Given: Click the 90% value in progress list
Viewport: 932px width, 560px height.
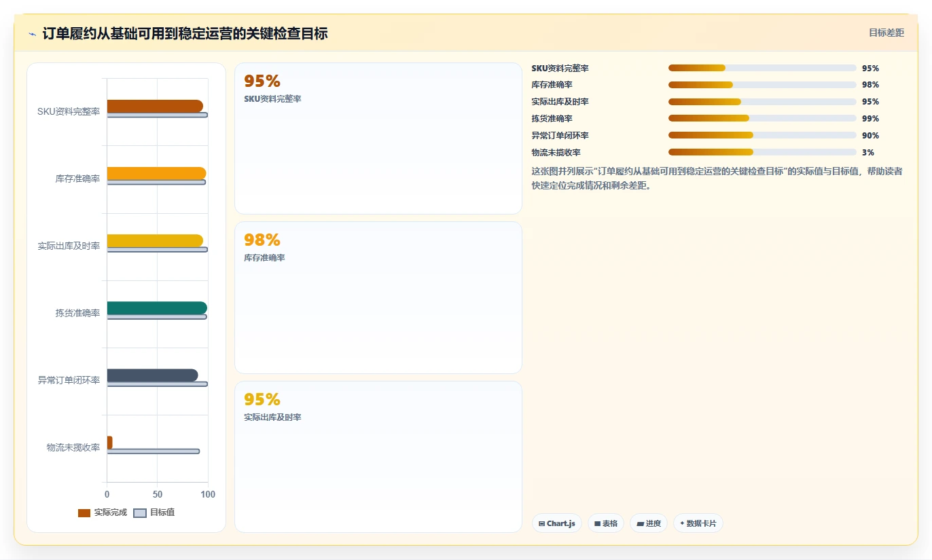Looking at the screenshot, I should pos(870,136).
